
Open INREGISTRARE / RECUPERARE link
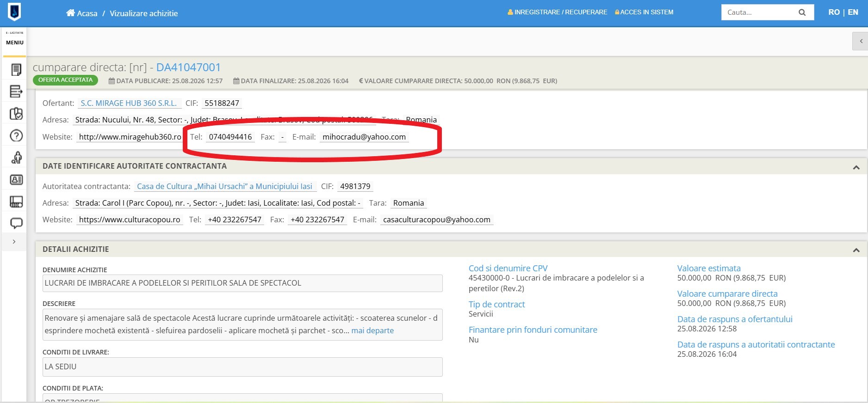pyautogui.click(x=557, y=12)
